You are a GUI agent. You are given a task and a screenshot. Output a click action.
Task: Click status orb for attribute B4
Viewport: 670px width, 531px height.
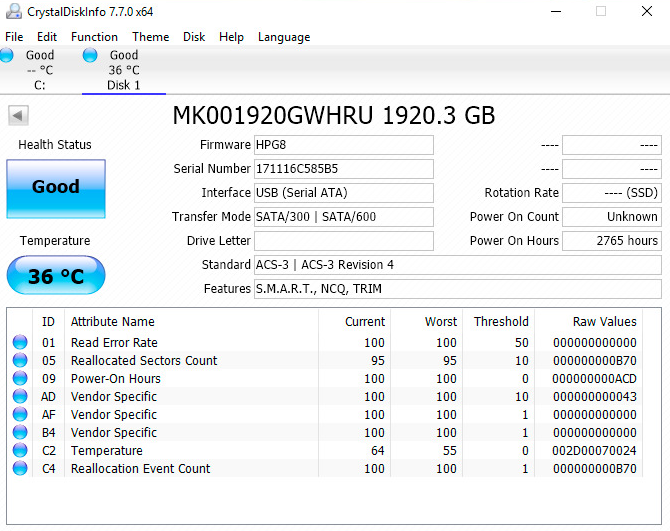click(20, 432)
